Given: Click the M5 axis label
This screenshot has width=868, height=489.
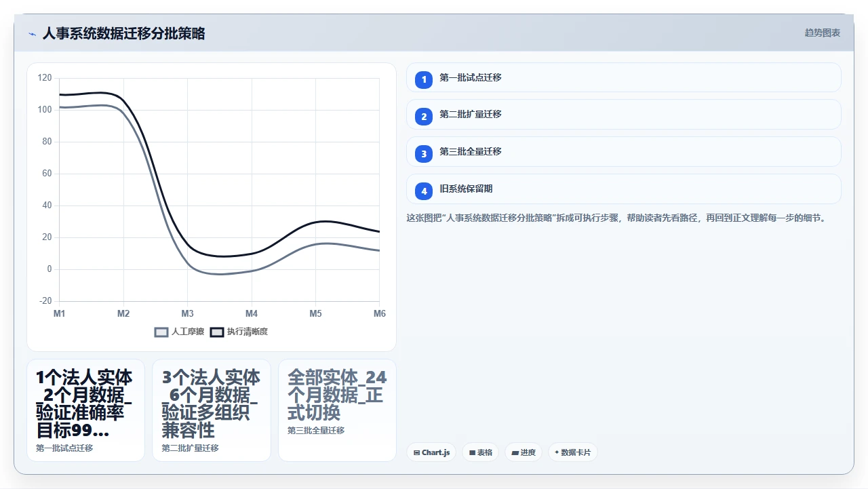Looking at the screenshot, I should point(316,313).
